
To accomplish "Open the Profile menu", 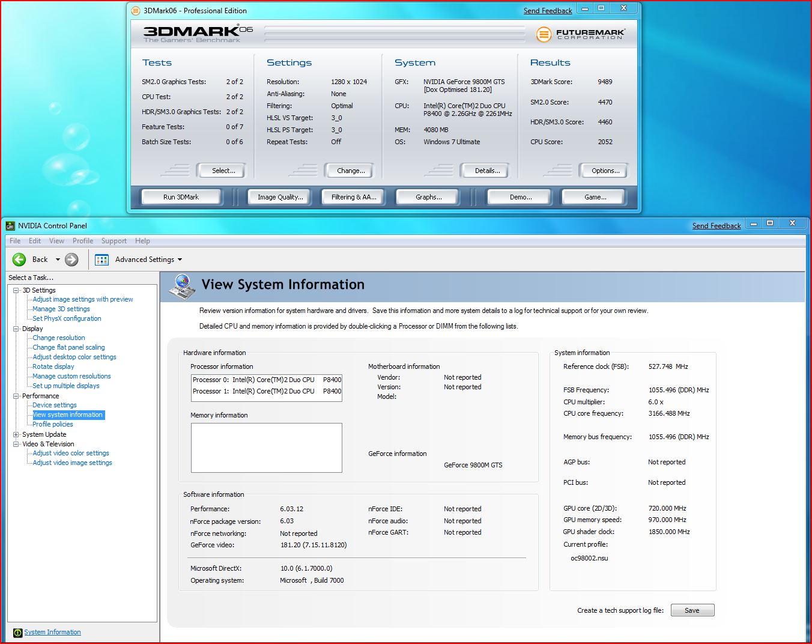I will pos(83,241).
